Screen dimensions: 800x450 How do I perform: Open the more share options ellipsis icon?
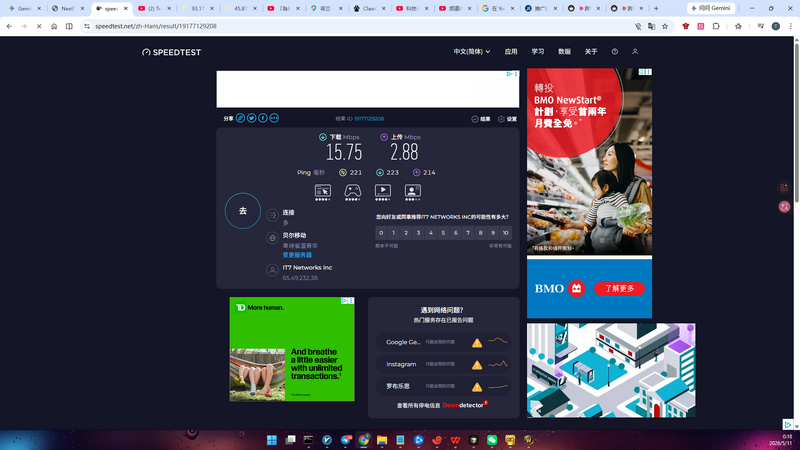coord(274,118)
